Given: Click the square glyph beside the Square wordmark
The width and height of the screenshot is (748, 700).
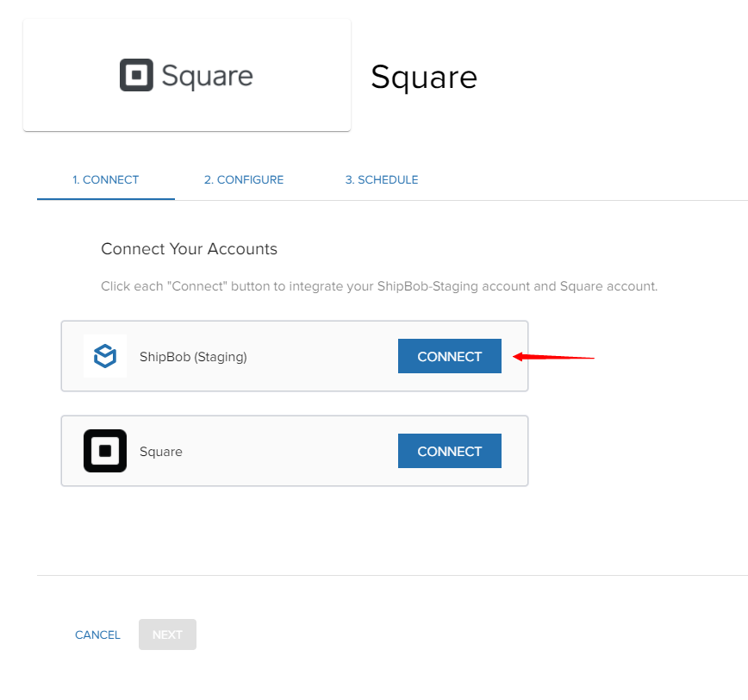Looking at the screenshot, I should (134, 75).
